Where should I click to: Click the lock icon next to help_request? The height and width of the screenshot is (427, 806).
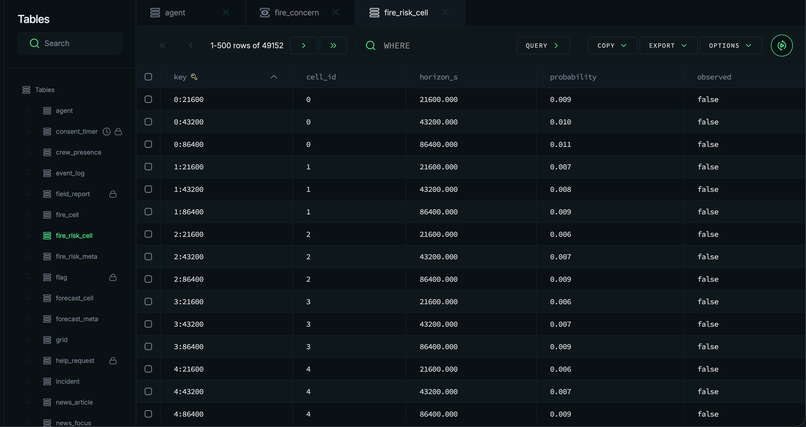[x=113, y=361]
